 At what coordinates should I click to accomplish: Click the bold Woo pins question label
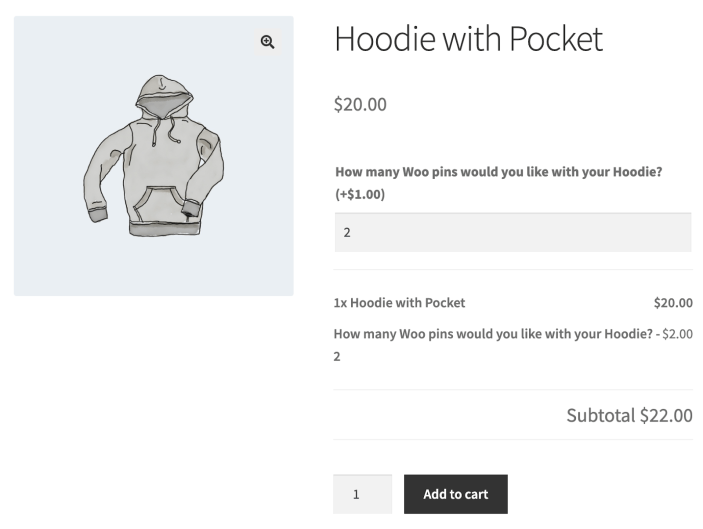[498, 172]
